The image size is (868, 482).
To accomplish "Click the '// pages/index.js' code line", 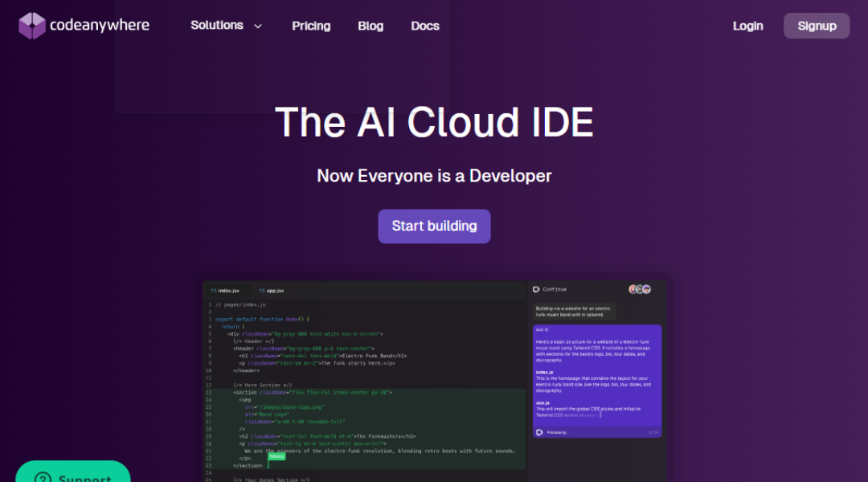I will (x=240, y=305).
